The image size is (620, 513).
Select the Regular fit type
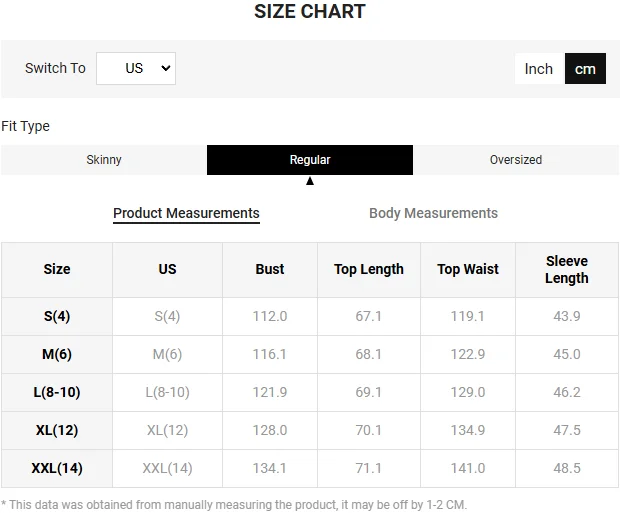click(310, 160)
